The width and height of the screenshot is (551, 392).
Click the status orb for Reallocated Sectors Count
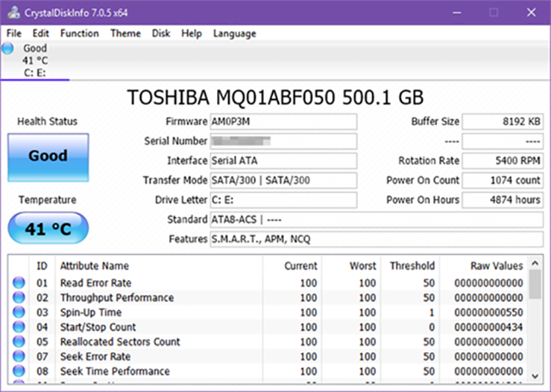pyautogui.click(x=19, y=342)
